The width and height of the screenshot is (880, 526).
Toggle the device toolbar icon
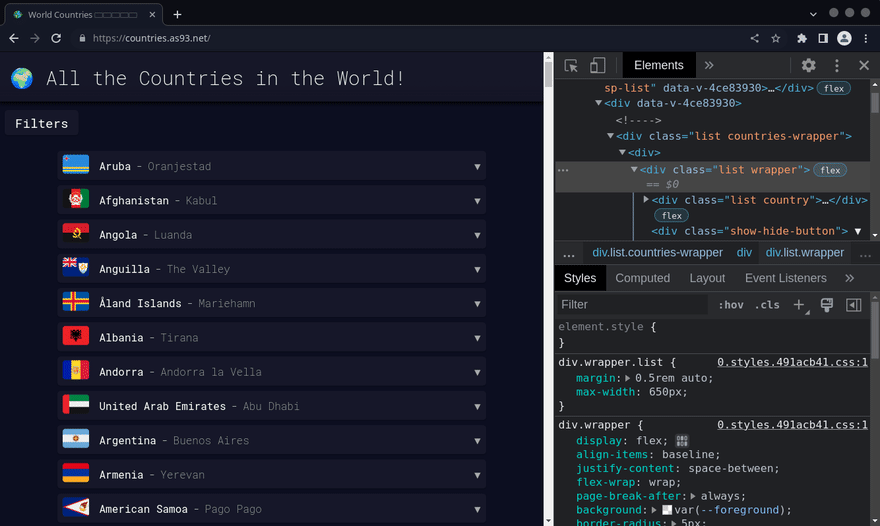pyautogui.click(x=597, y=65)
